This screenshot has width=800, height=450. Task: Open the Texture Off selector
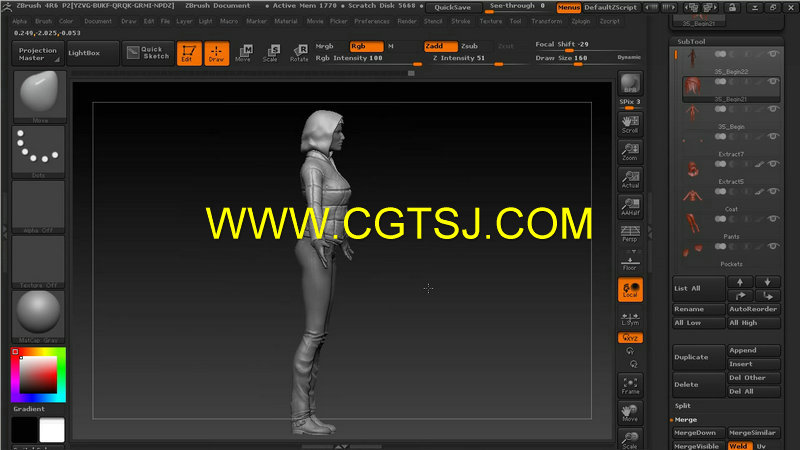pyautogui.click(x=39, y=262)
